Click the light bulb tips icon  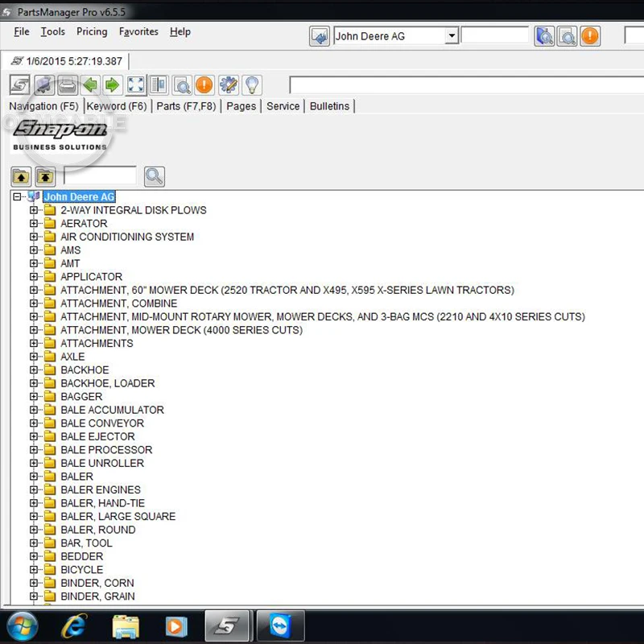[x=252, y=85]
